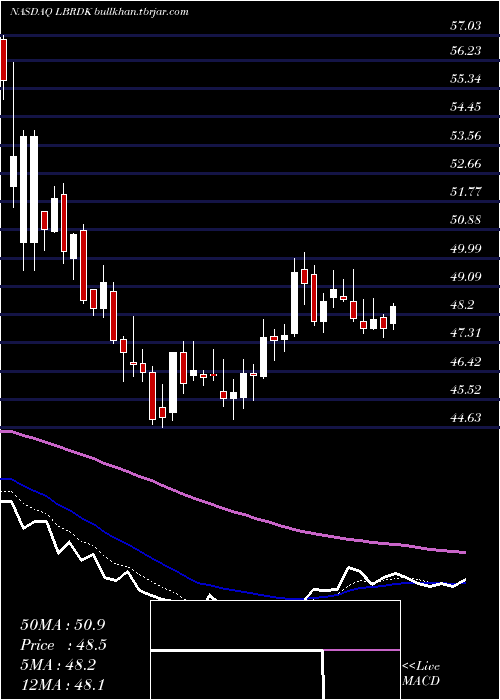This screenshot has width=500, height=700.
Task: Click the 53.56 price axis label
Action: (x=466, y=136)
